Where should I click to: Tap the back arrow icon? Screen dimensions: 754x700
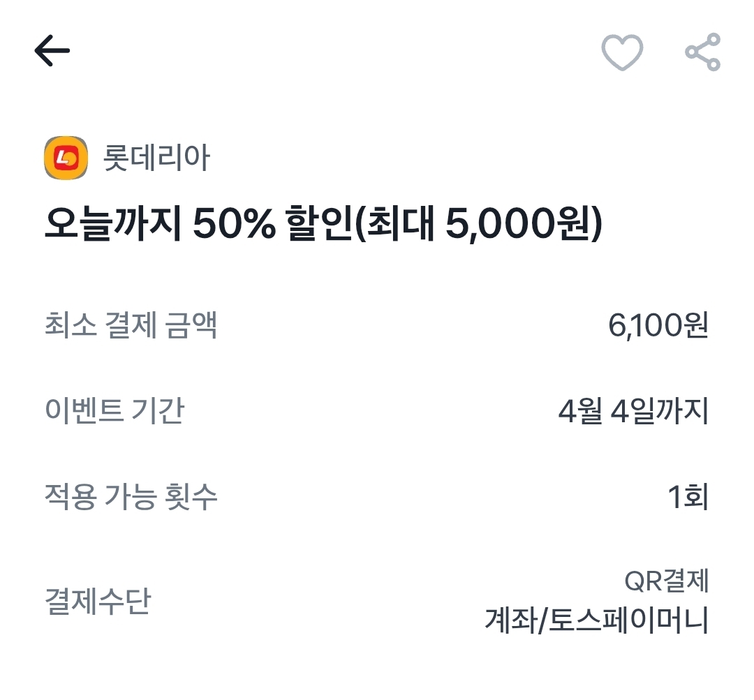click(x=52, y=50)
